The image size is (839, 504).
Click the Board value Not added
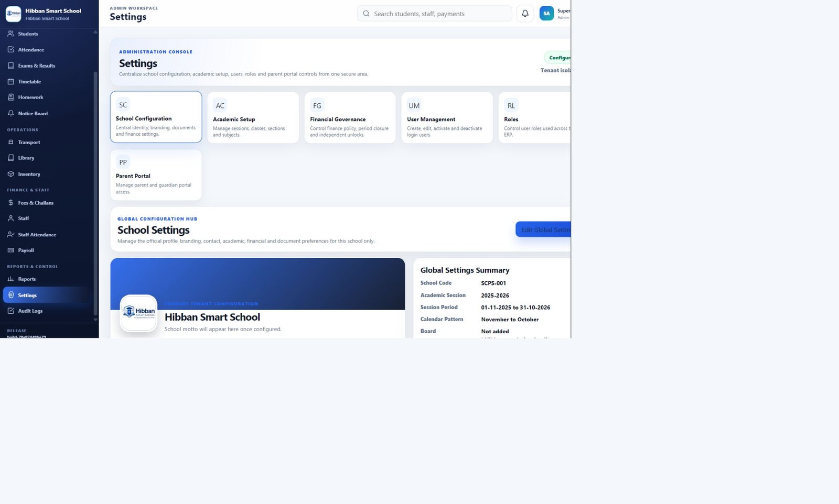click(495, 332)
